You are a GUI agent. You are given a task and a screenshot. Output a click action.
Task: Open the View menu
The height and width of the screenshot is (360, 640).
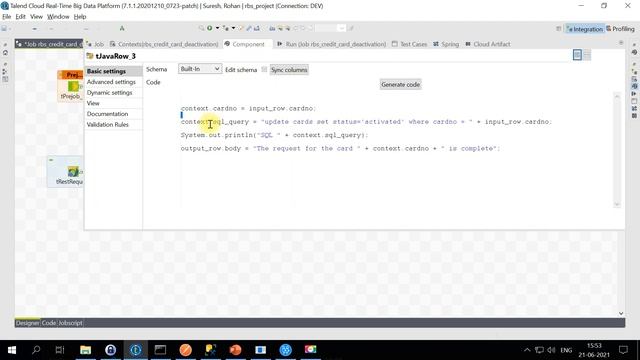[x=36, y=17]
